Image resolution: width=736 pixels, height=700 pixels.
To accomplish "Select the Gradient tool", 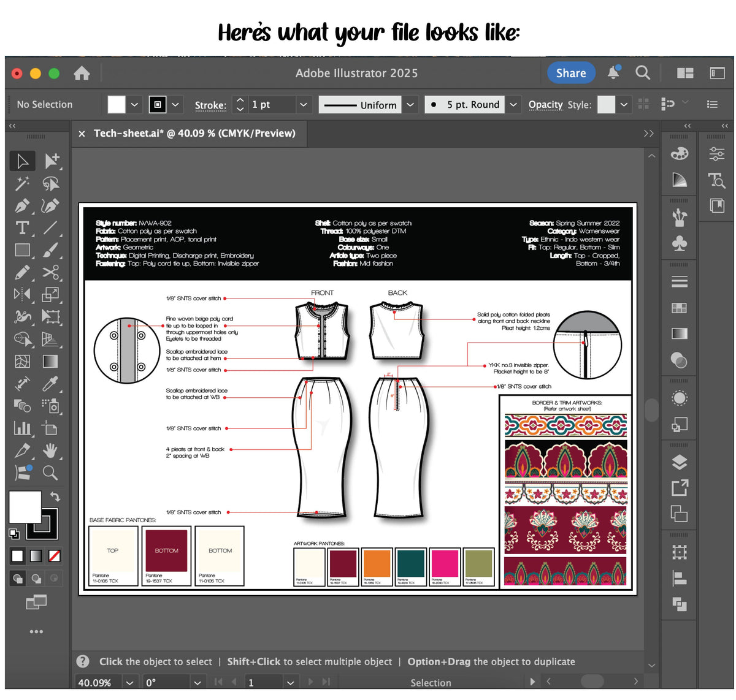I will click(51, 362).
